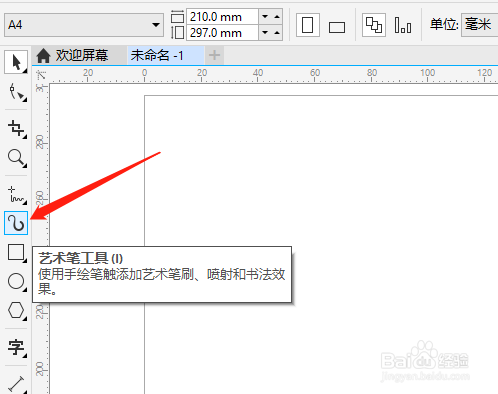498x394 pixels.
Task: Select the Artistic Media tool
Action: pos(16,223)
